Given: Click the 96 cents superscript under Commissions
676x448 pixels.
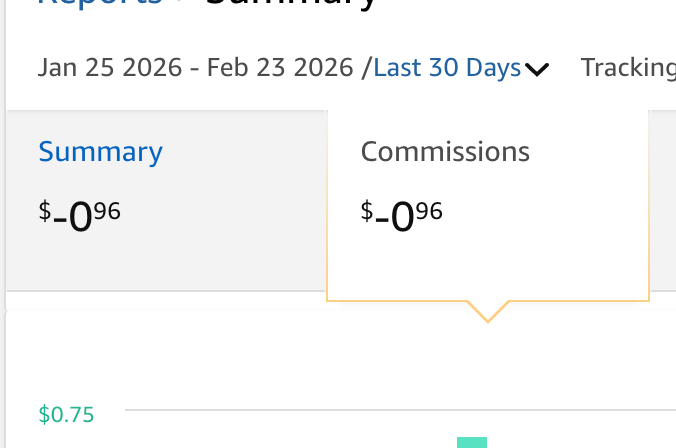Looking at the screenshot, I should tap(429, 210).
